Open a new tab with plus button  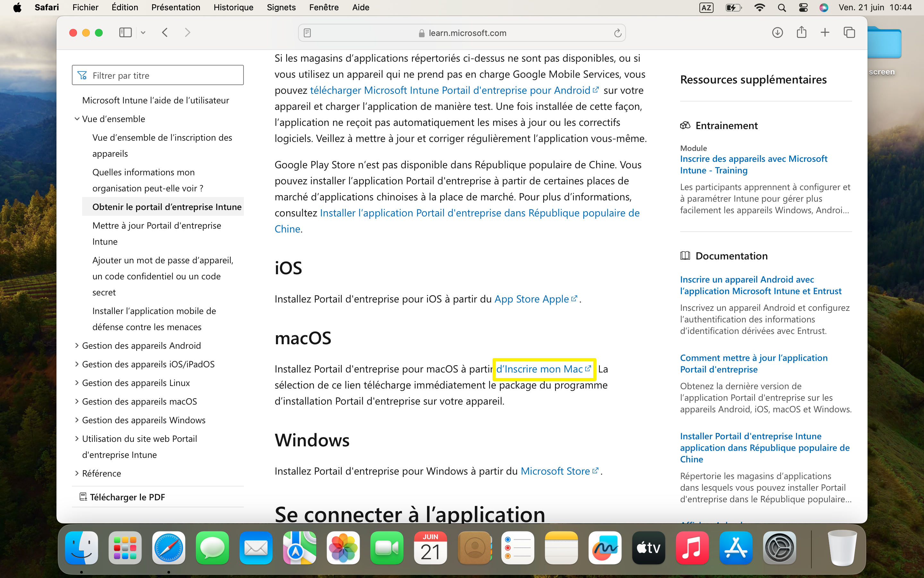825,32
